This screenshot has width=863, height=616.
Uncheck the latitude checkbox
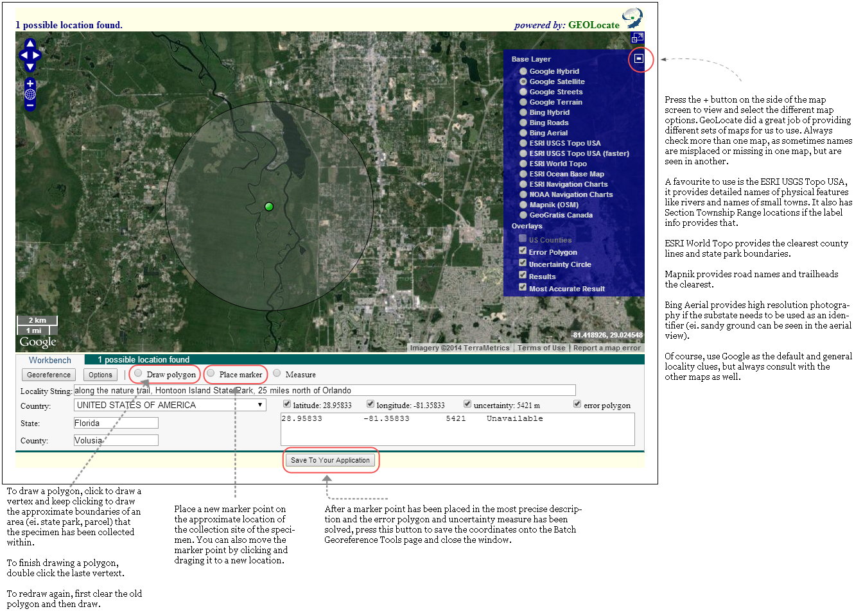click(287, 404)
